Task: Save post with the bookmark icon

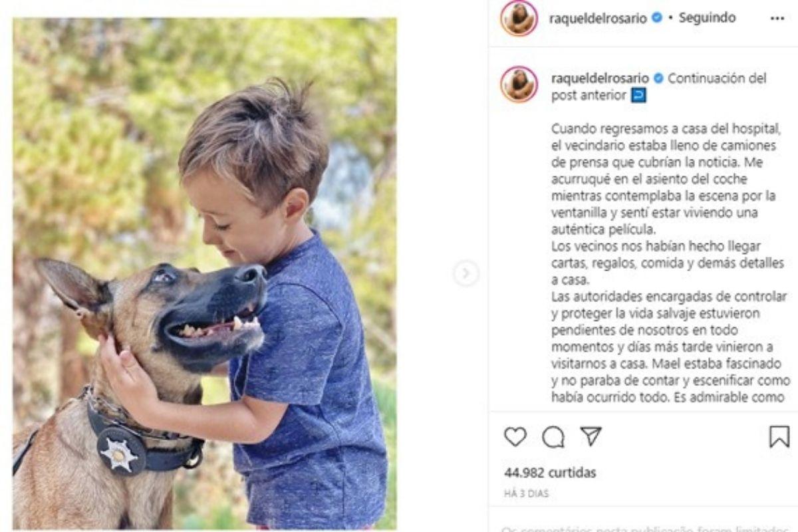Action: tap(779, 437)
